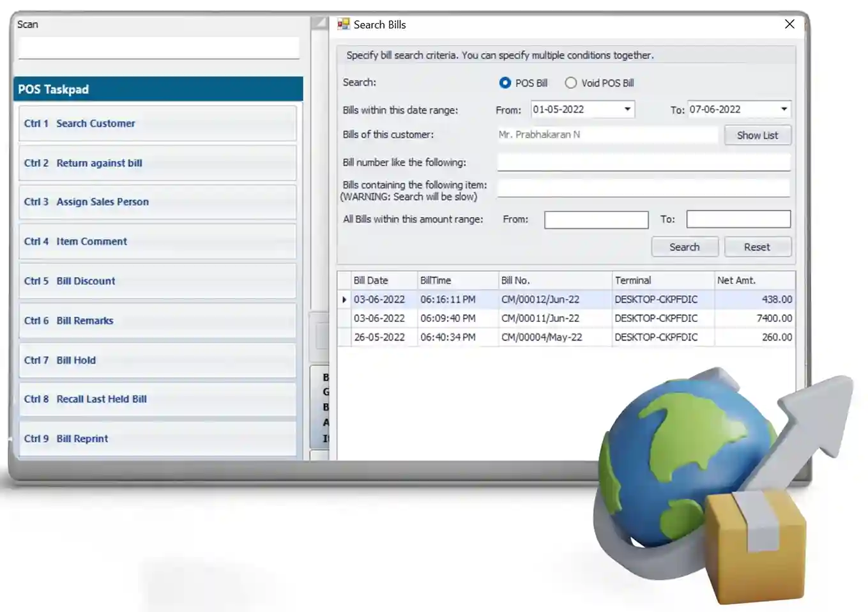Select the row selector arrow of first bill
This screenshot has height=612, width=868.
tap(344, 300)
